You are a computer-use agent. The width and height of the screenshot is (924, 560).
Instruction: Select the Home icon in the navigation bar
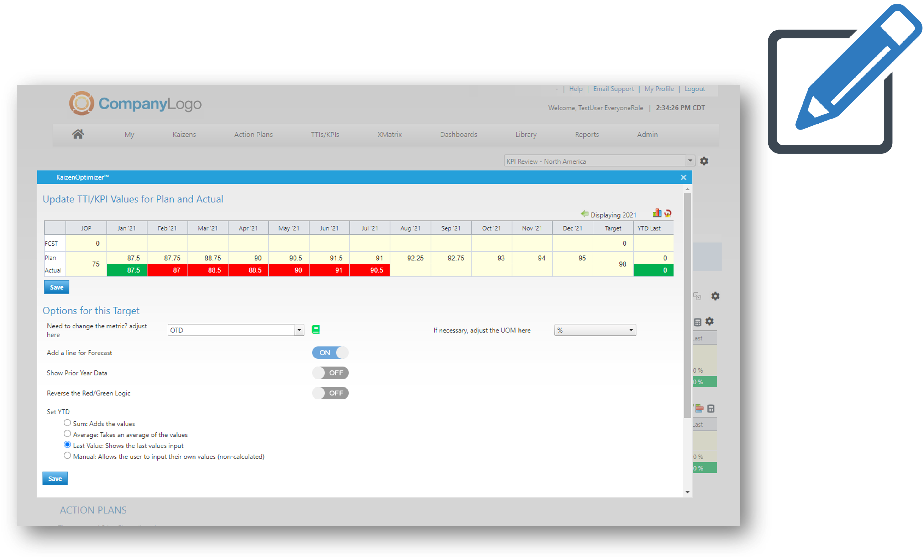pos(78,133)
